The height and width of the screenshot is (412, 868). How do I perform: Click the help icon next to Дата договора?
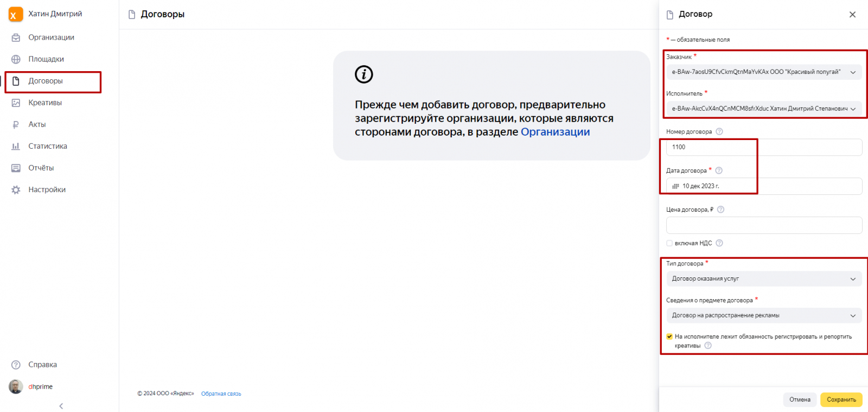pyautogui.click(x=719, y=170)
